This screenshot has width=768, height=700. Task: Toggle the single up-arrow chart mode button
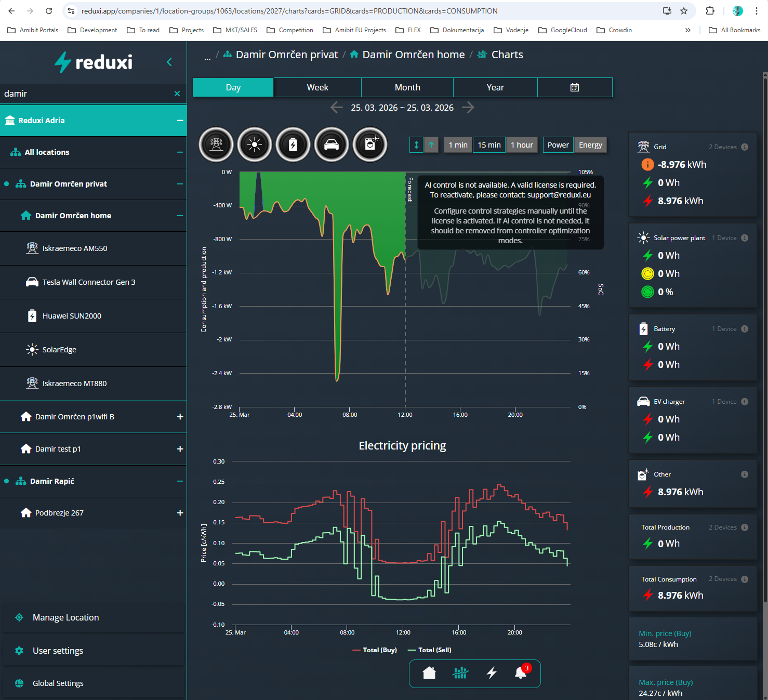(x=431, y=145)
